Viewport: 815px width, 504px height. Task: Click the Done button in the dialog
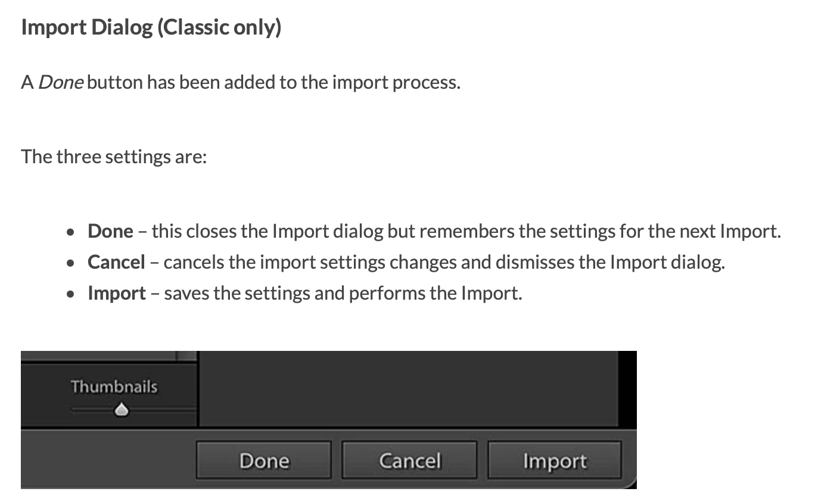pos(264,460)
